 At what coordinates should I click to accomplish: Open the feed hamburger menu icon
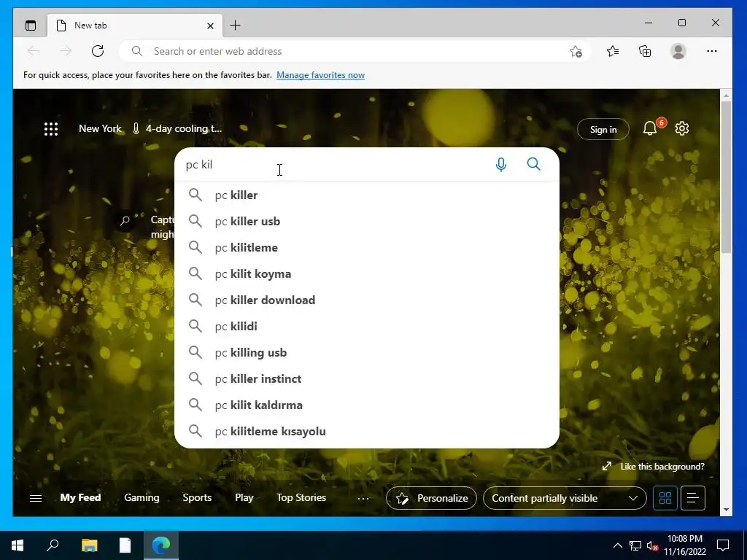pyautogui.click(x=36, y=498)
